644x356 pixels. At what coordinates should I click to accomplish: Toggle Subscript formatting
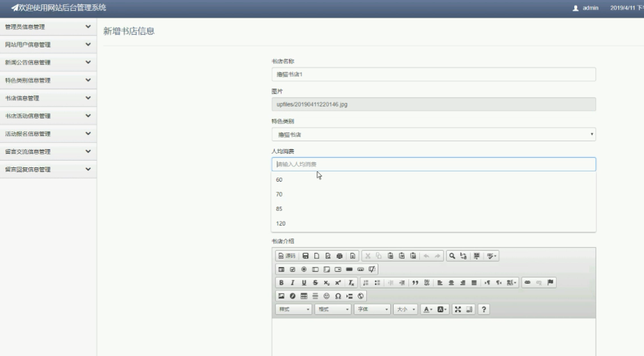326,282
